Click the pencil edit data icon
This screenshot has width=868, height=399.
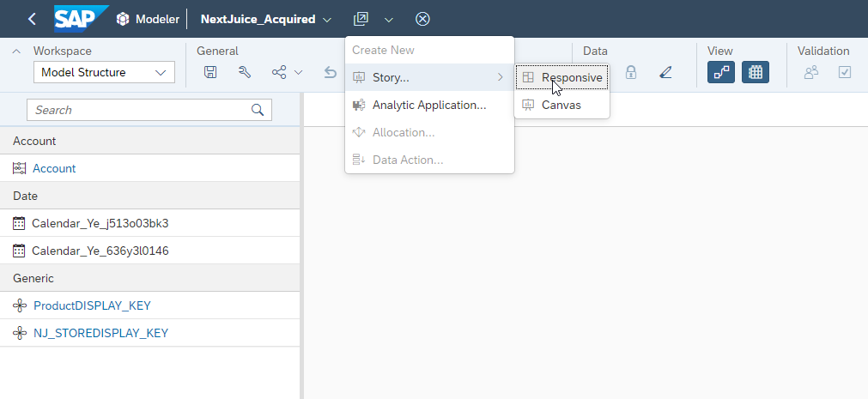tap(665, 73)
